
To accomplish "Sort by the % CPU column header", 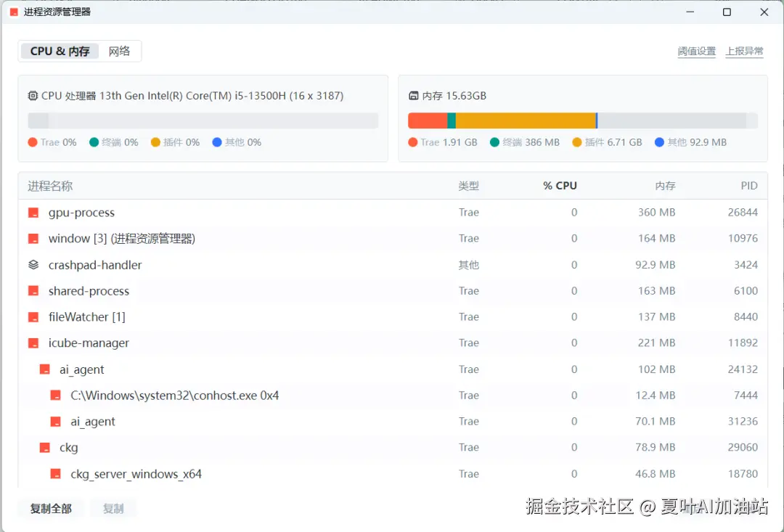I will (x=560, y=186).
